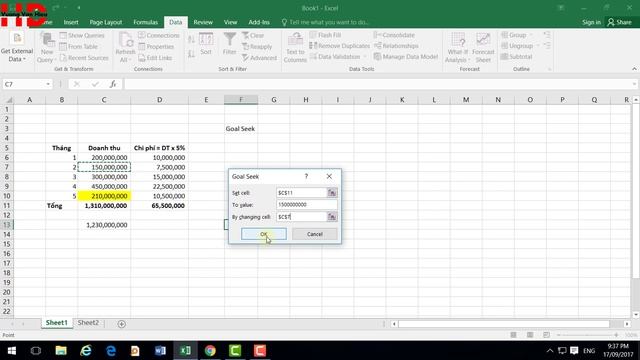Open Advanced filter options
Screen dimensions: 640x360
point(259,58)
